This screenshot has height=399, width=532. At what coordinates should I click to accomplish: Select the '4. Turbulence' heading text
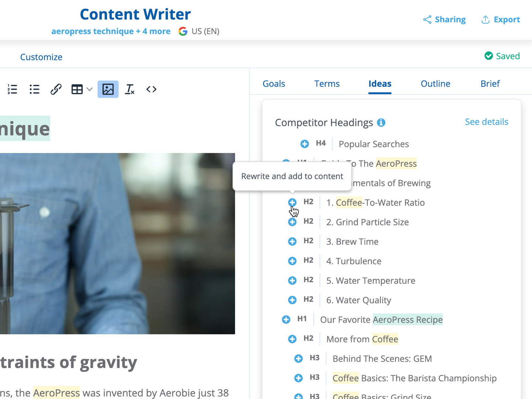pos(354,261)
